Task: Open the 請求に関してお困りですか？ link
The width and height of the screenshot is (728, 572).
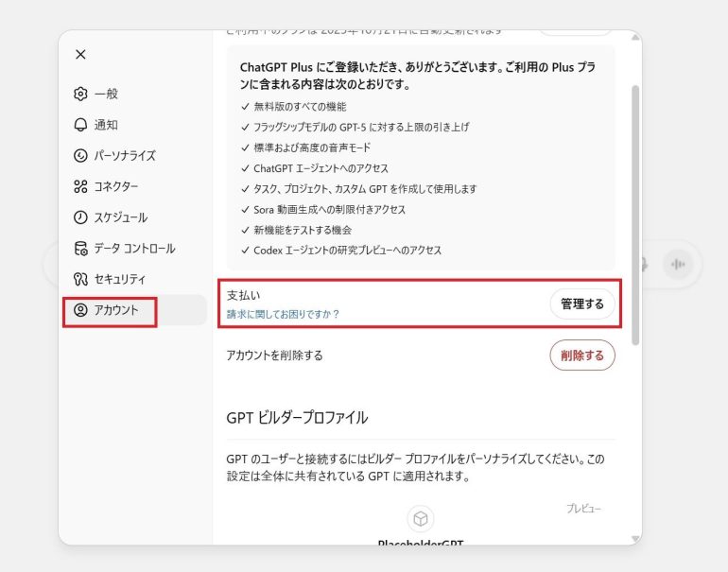Action: tap(283, 314)
